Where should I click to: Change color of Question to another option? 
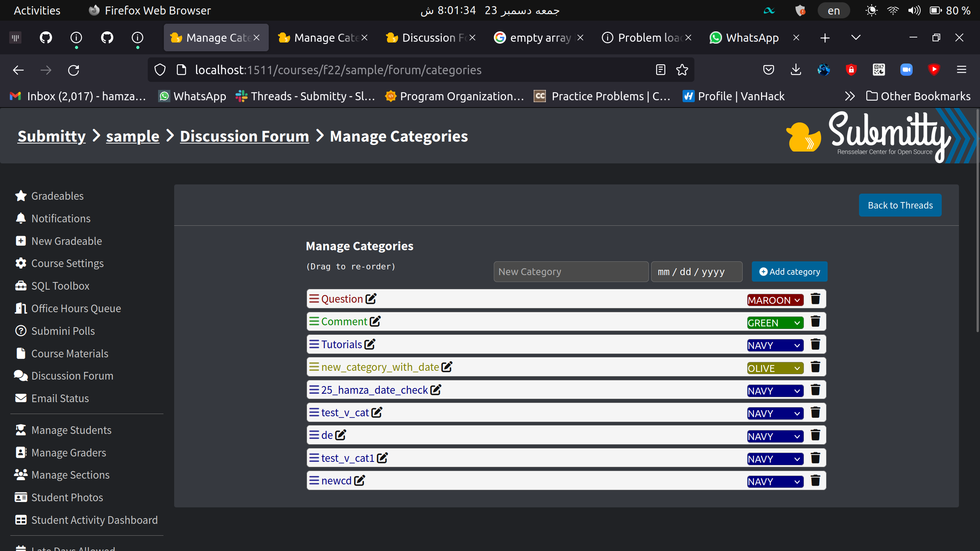774,300
